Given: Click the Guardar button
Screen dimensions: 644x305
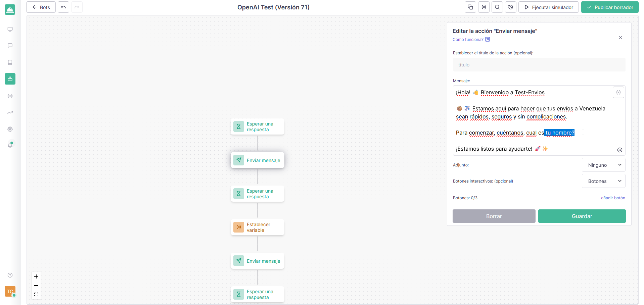Looking at the screenshot, I should click(x=582, y=216).
